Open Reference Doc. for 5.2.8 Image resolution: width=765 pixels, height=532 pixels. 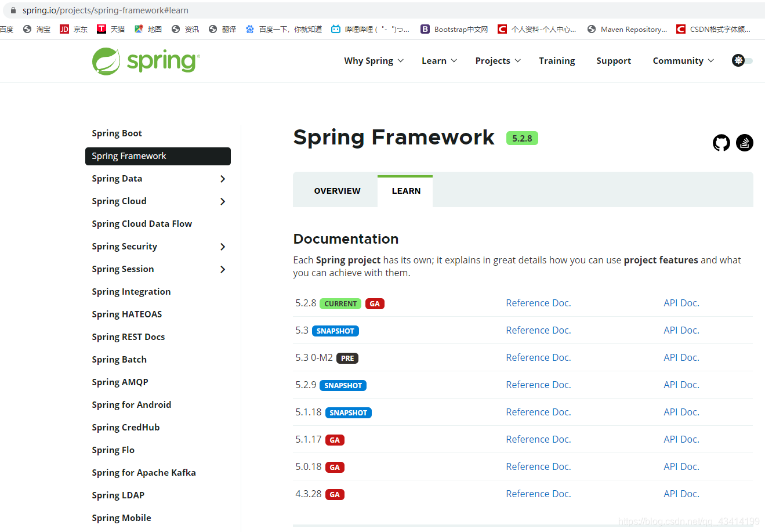coord(538,303)
